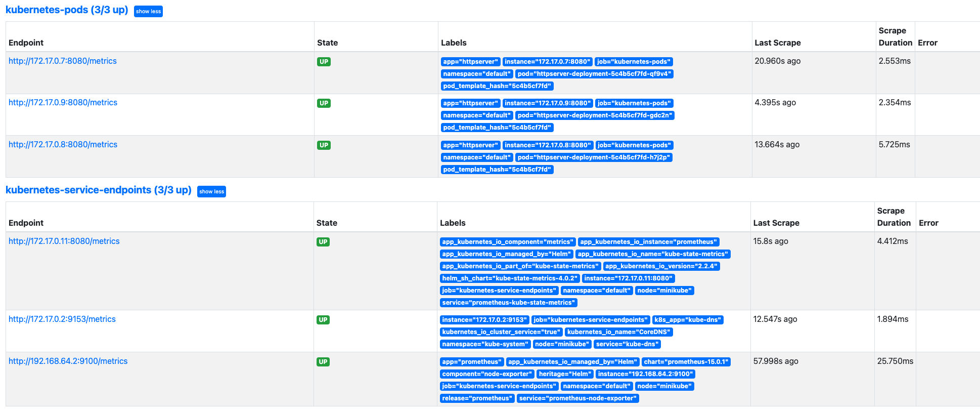
Task: Click label release="prometheus"
Action: [477, 398]
